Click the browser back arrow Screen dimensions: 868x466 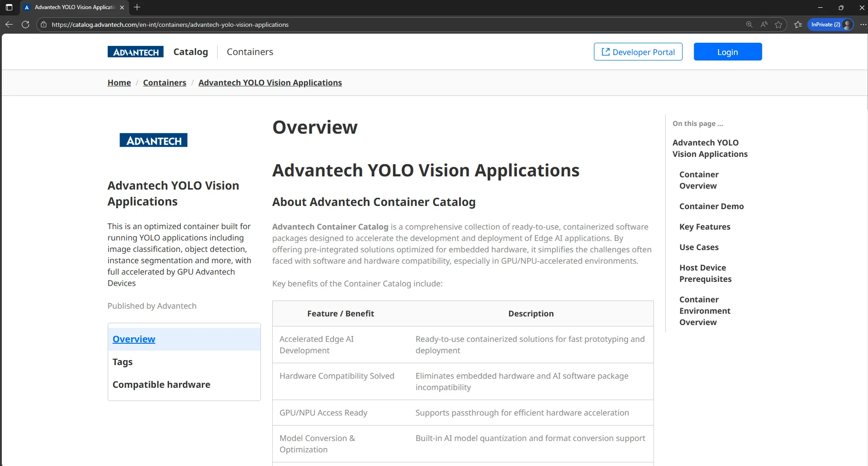click(x=9, y=25)
